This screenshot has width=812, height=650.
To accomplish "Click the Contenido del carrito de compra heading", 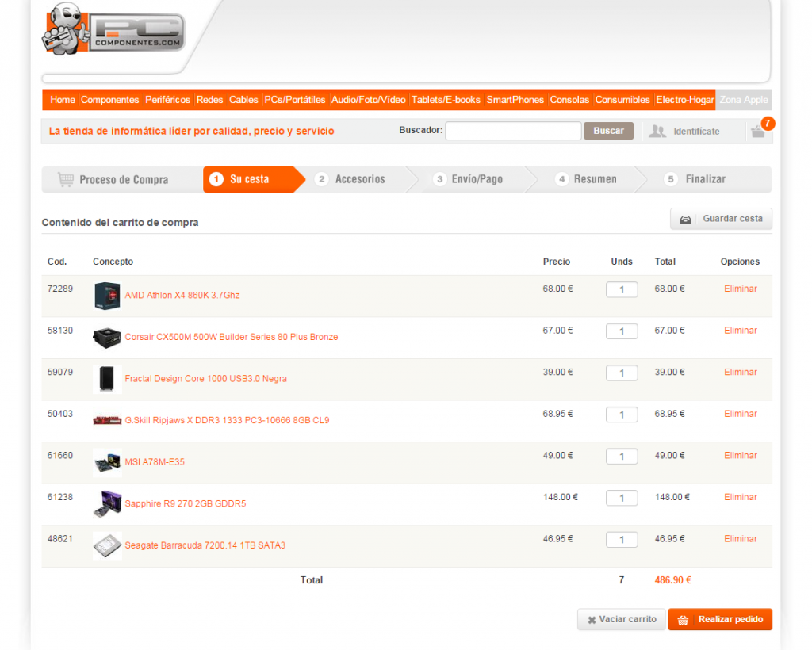I will click(121, 223).
